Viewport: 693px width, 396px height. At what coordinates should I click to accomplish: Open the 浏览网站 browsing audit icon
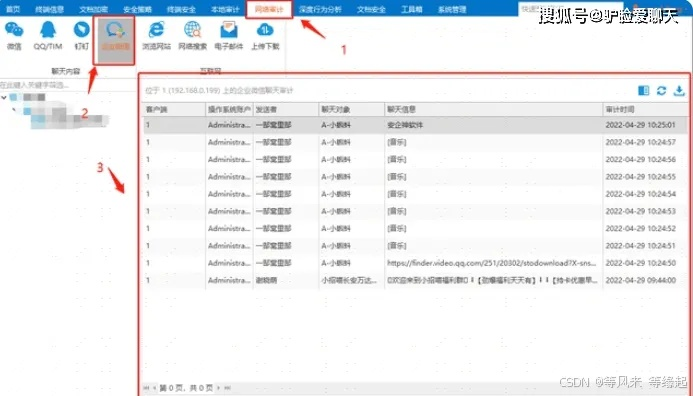click(156, 36)
